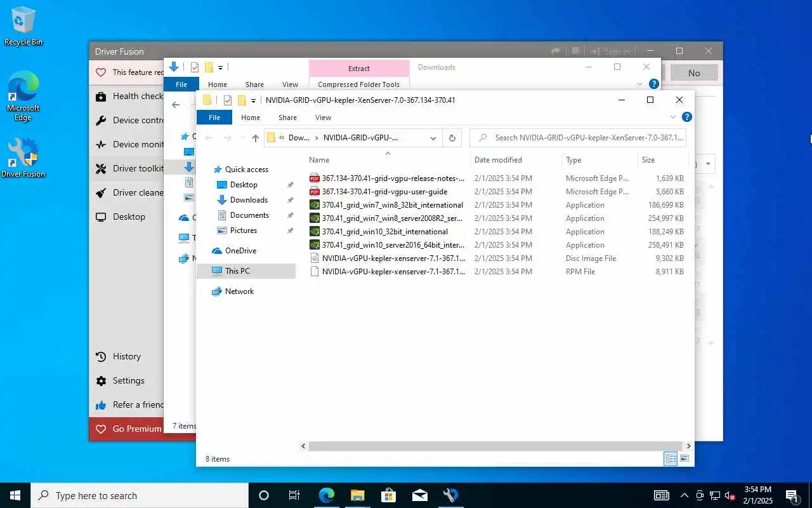Screen dimensions: 812x508
Task: Select Quick access in navigation pane
Action: tap(246, 170)
